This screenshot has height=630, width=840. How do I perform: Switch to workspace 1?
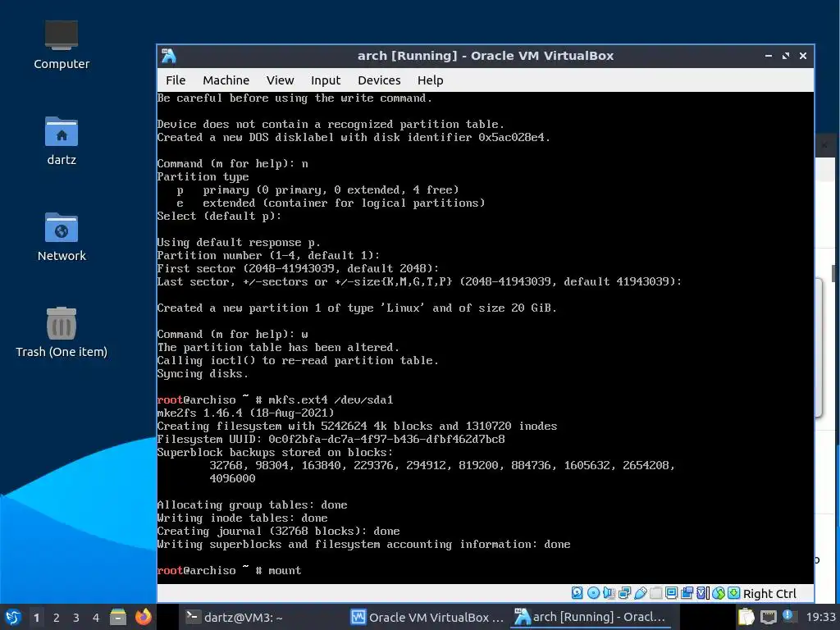coord(36,618)
